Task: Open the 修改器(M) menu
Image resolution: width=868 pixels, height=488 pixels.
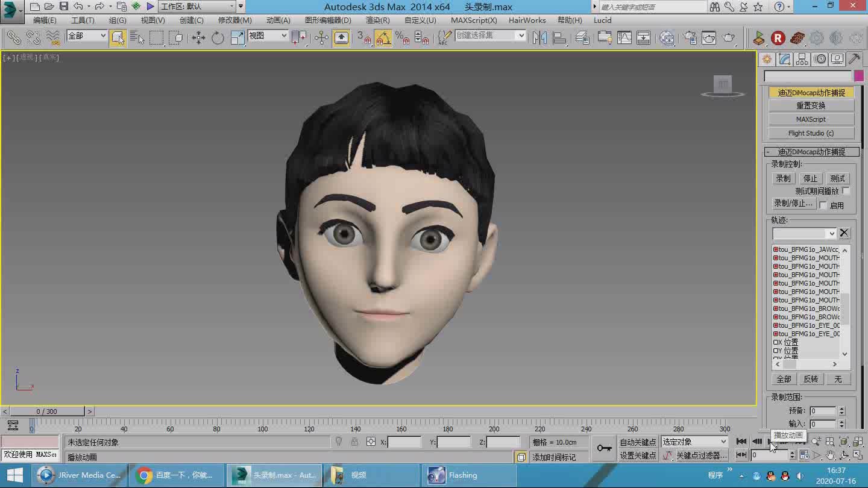Action: pyautogui.click(x=235, y=20)
